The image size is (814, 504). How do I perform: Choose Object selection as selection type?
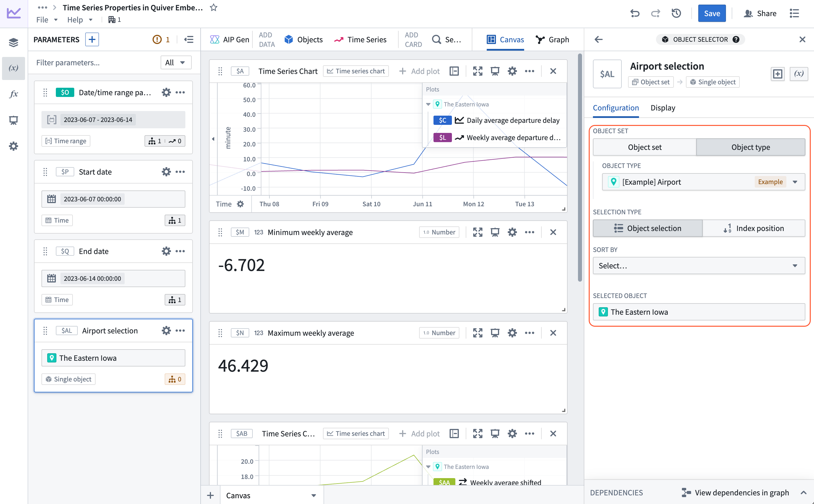[647, 228]
